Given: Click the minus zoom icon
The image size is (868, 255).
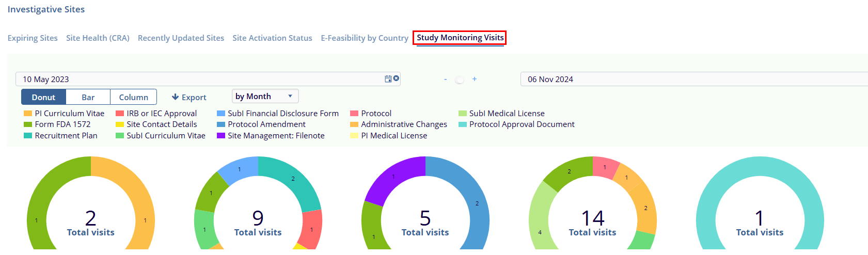Looking at the screenshot, I should pos(445,79).
